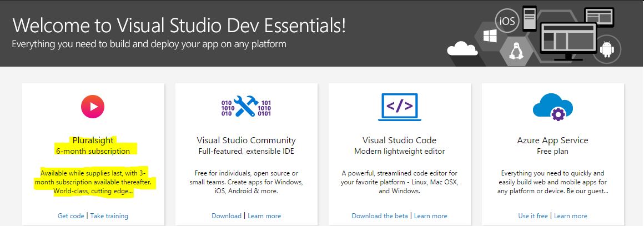Select the Visual Studio Community tools icon
Screen dimensions: 644x226
click(x=246, y=107)
